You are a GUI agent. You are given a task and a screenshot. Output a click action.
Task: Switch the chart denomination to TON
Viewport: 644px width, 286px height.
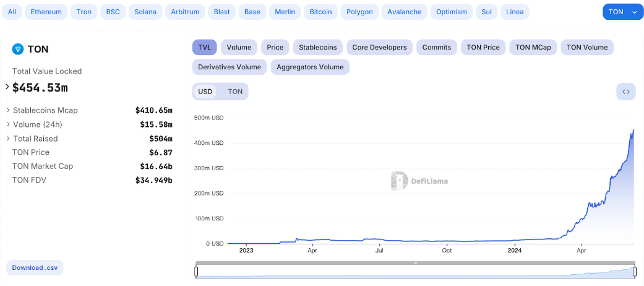pyautogui.click(x=235, y=92)
